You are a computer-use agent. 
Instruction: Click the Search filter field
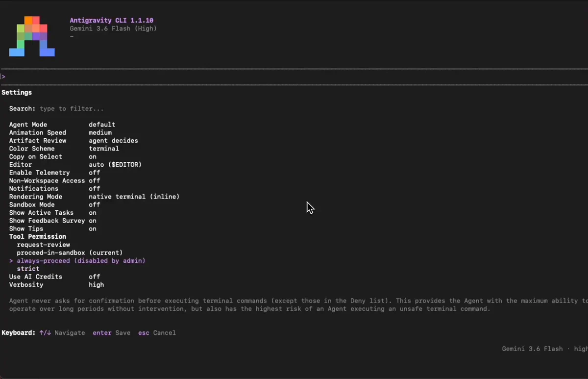tap(56, 108)
